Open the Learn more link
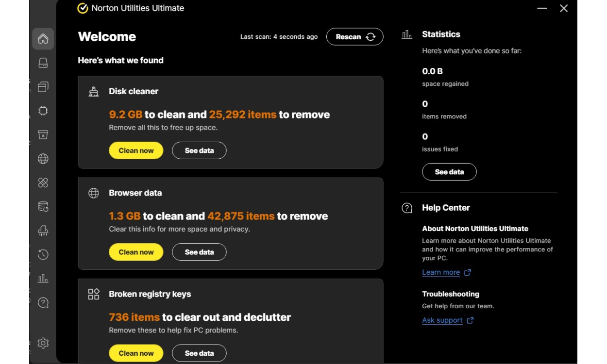607x364 pixels. click(x=441, y=272)
